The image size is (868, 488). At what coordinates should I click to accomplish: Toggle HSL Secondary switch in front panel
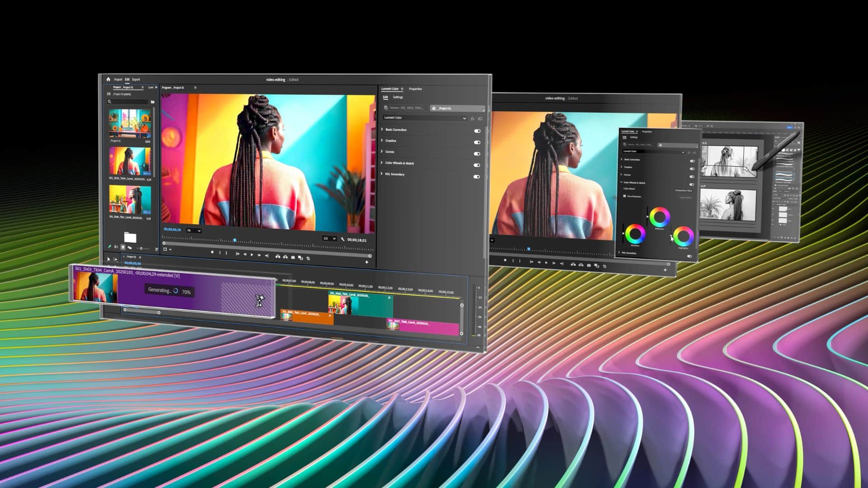point(476,177)
